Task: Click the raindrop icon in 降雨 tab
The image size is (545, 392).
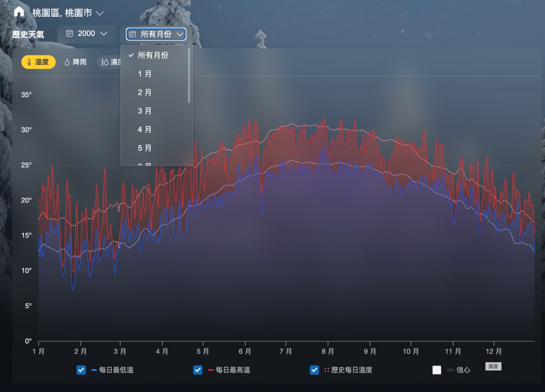Action: (67, 62)
